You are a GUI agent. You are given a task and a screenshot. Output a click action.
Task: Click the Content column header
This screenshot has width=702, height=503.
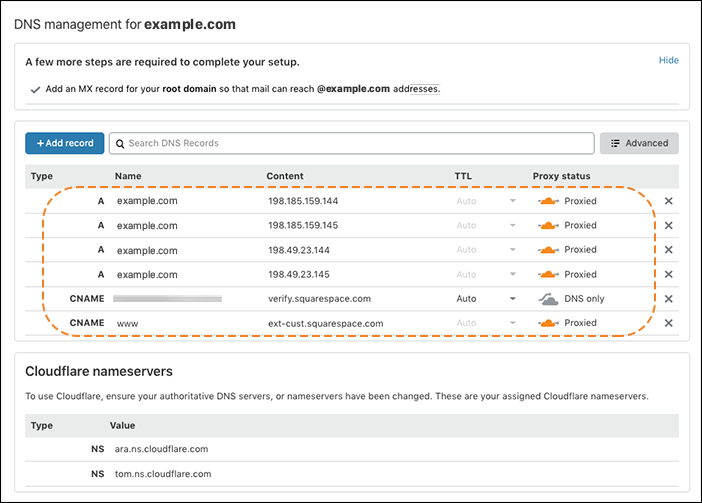click(x=285, y=176)
